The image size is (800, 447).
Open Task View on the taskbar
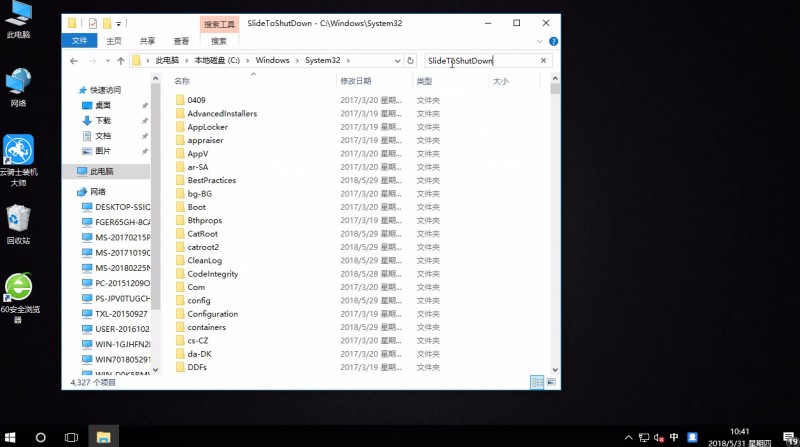click(71, 437)
